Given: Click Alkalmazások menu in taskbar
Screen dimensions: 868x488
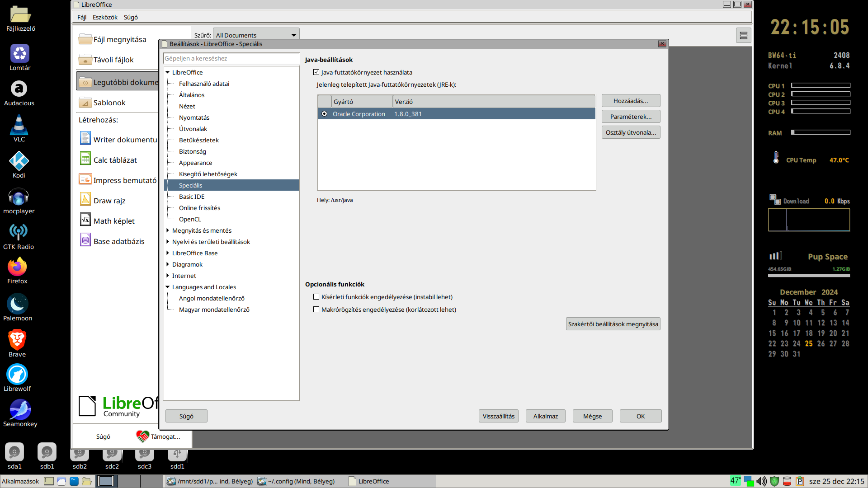Looking at the screenshot, I should coord(20,481).
